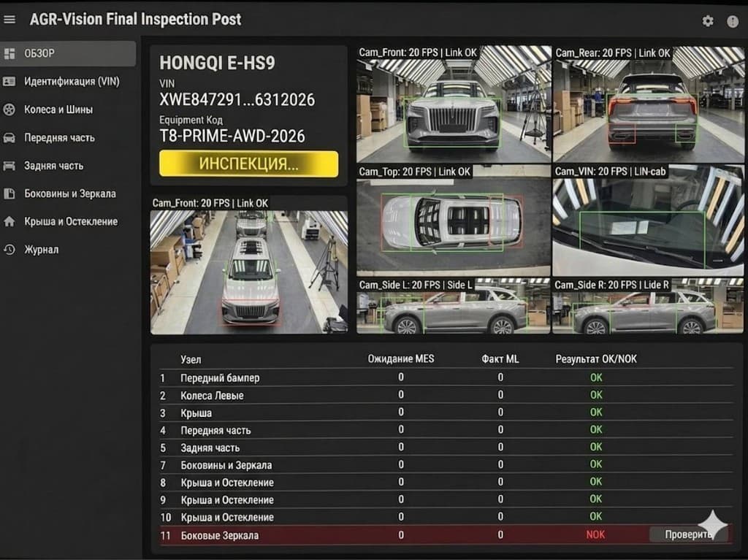Open the Cam_Side R camera feed
The height and width of the screenshot is (560, 748).
(x=648, y=310)
